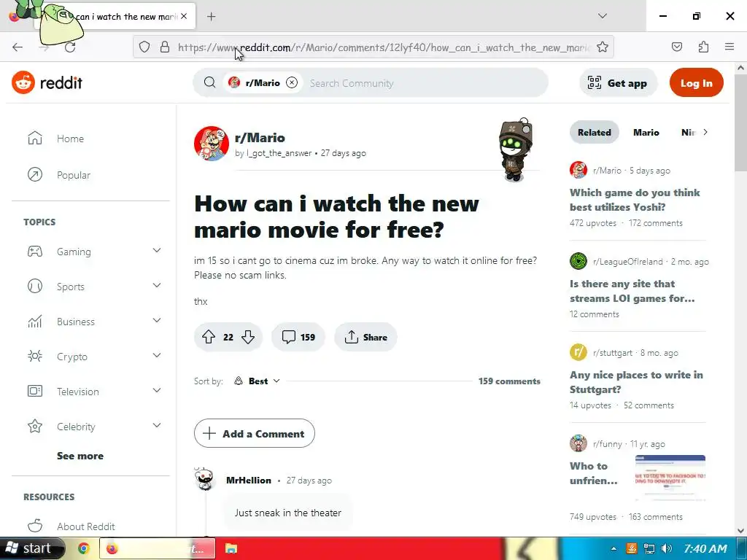
Task: Downvote the Mario movie post
Action: click(x=248, y=337)
